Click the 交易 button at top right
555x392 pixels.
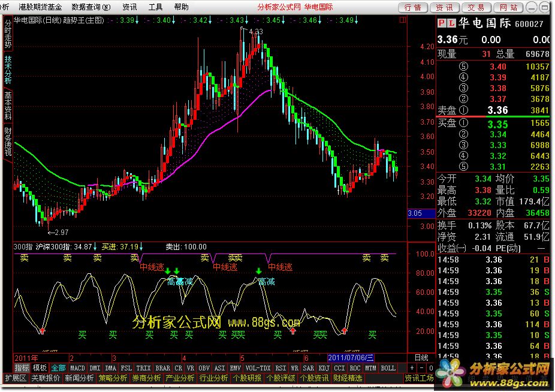pyautogui.click(x=476, y=7)
